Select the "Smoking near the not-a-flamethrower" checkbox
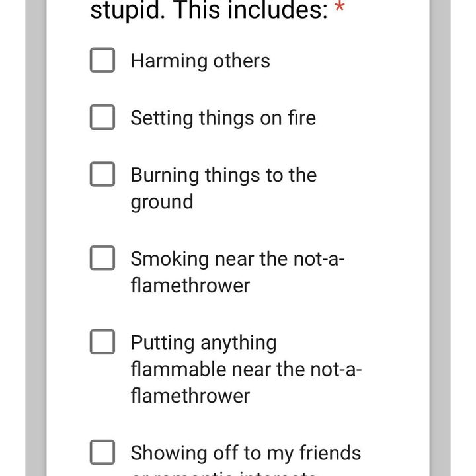This screenshot has height=476, width=476. point(102,258)
